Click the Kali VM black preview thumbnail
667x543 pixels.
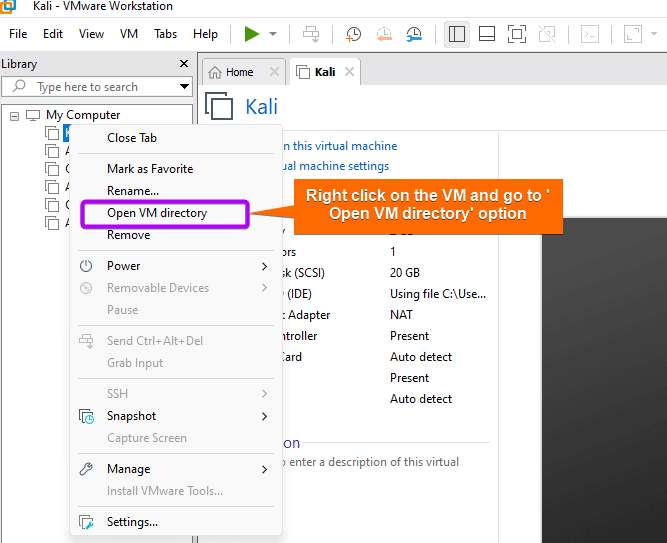tap(604, 381)
